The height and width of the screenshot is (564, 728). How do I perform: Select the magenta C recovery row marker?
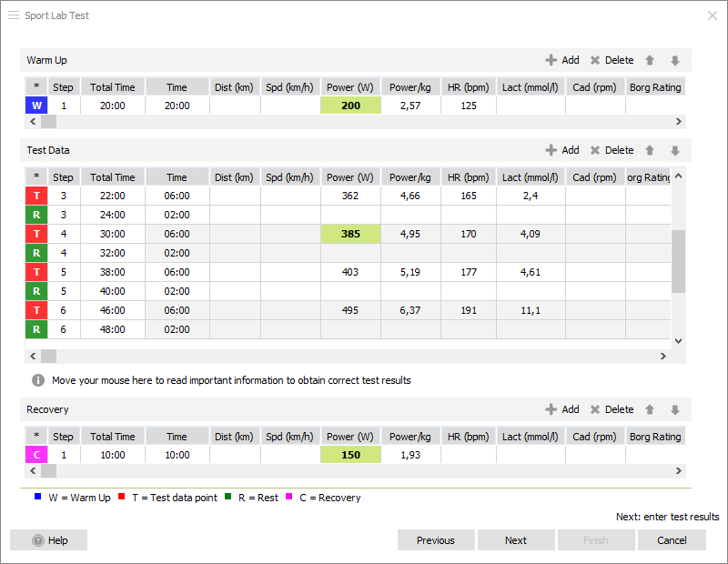(36, 455)
